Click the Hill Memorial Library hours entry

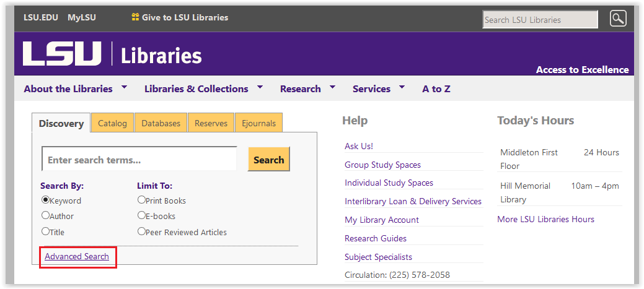click(x=559, y=192)
